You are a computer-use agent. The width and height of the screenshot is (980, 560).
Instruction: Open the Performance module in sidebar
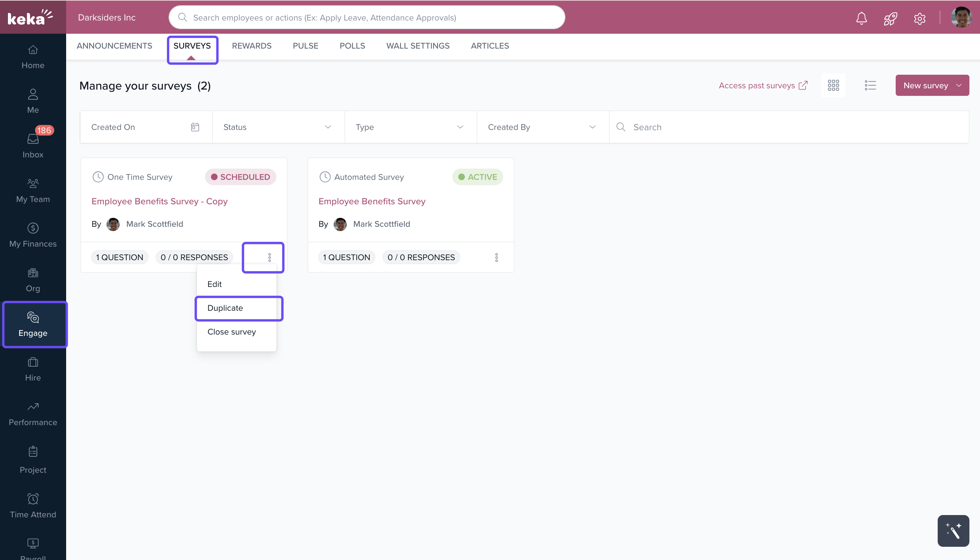[x=33, y=414]
